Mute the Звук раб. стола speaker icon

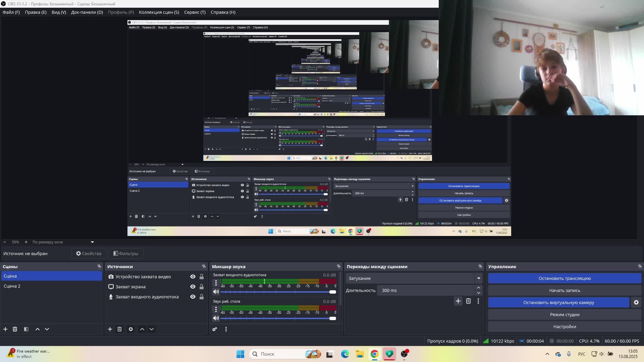click(x=216, y=318)
